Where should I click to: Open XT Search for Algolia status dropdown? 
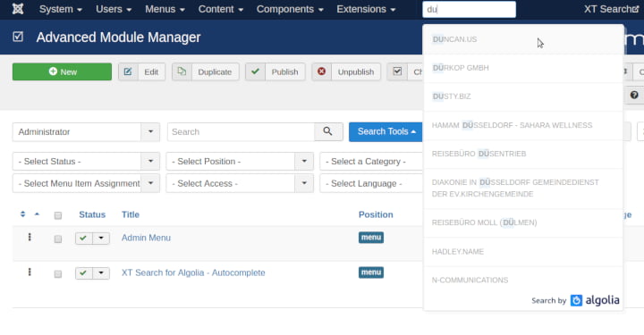coord(101,273)
